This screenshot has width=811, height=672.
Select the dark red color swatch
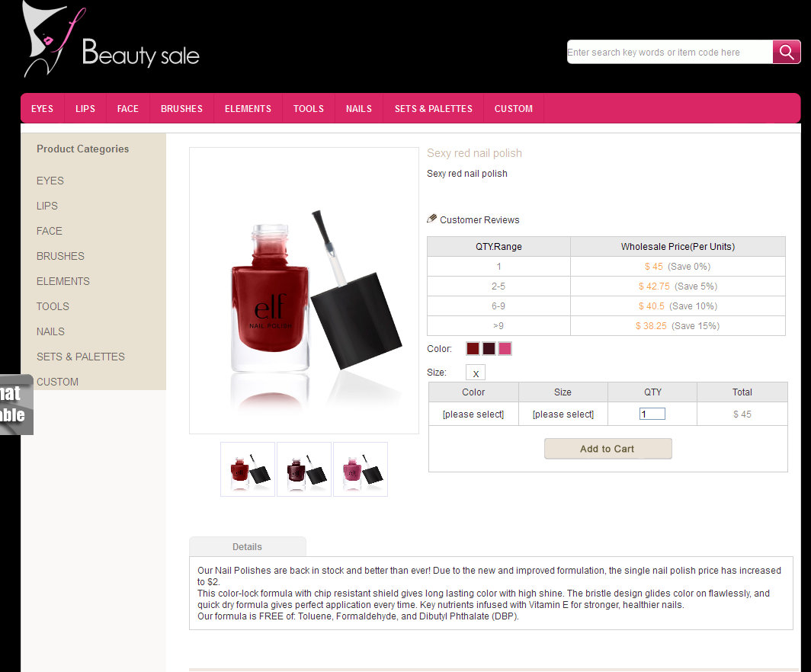click(473, 348)
